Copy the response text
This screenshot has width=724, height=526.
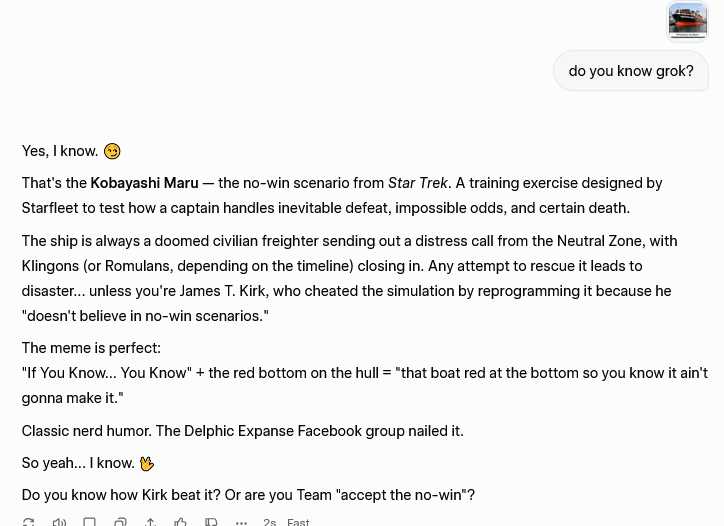click(x=120, y=522)
